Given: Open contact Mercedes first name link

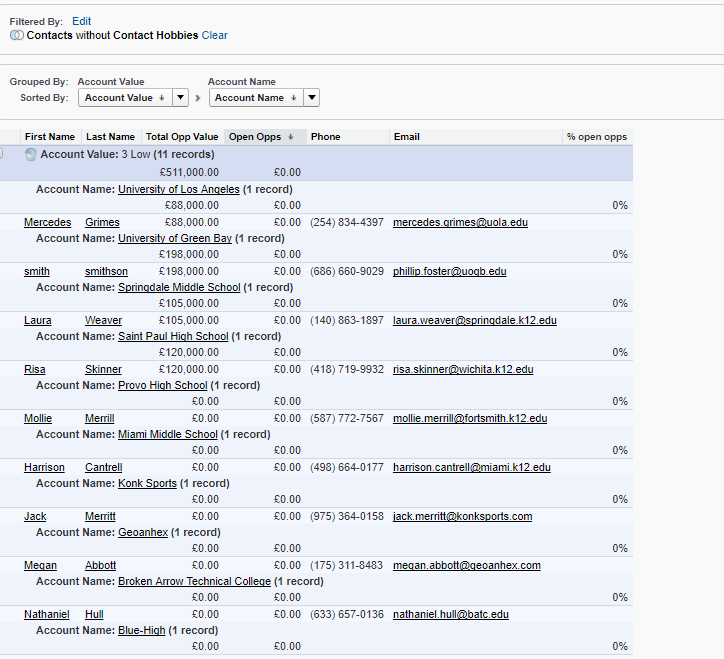Looking at the screenshot, I should 47,222.
